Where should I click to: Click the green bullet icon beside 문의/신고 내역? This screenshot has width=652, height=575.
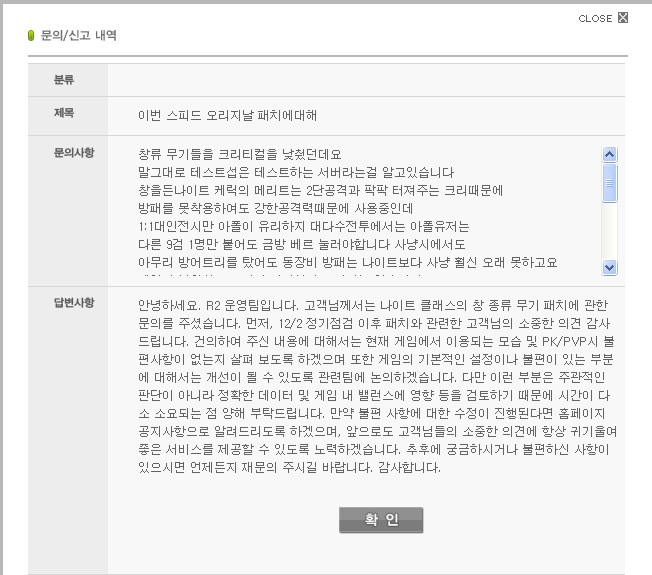[x=32, y=36]
